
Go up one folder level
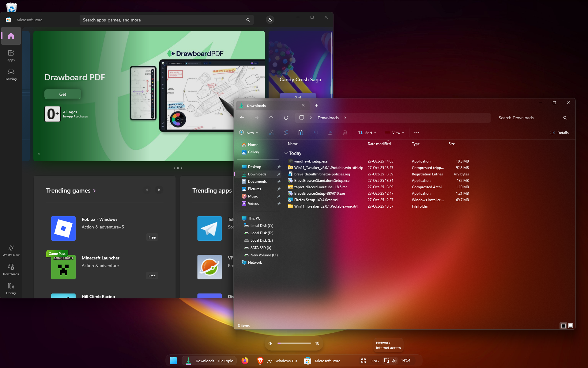[x=271, y=118]
